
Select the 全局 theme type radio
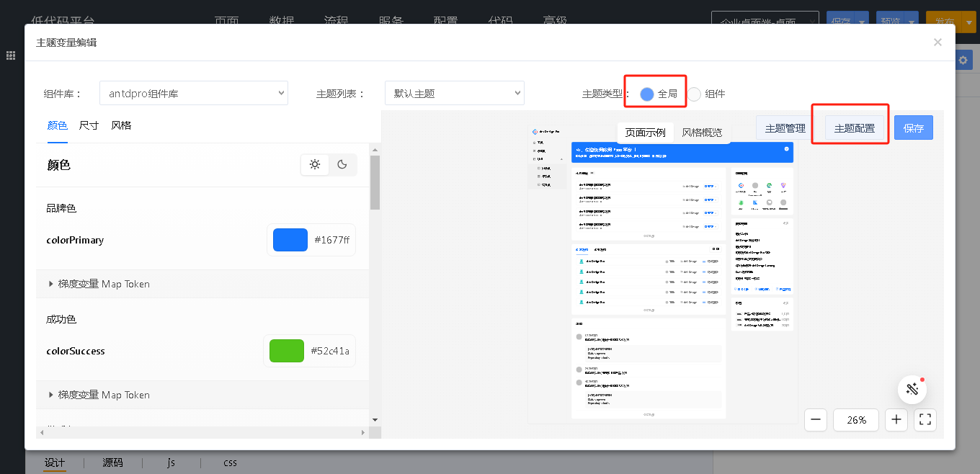click(x=647, y=94)
